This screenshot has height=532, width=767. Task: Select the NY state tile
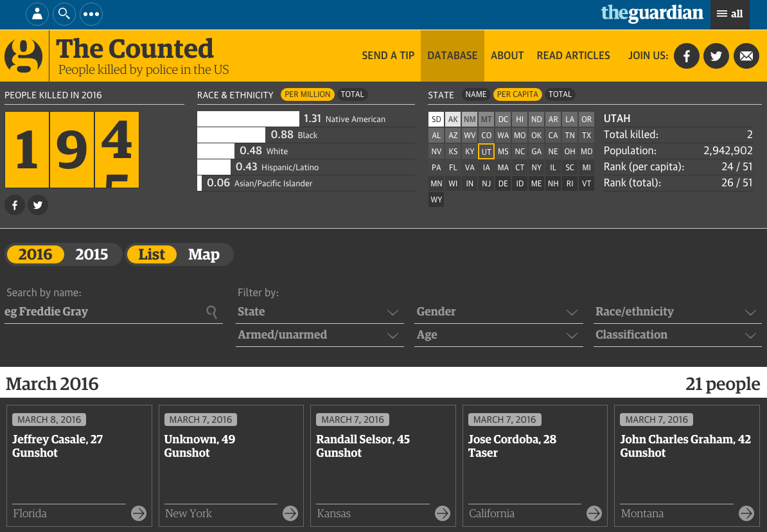tap(536, 168)
